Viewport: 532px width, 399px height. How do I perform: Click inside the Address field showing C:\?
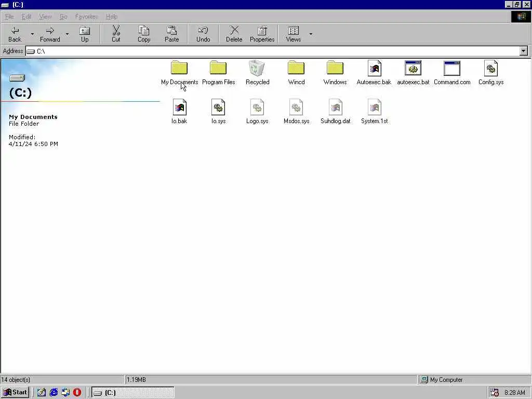[272, 51]
